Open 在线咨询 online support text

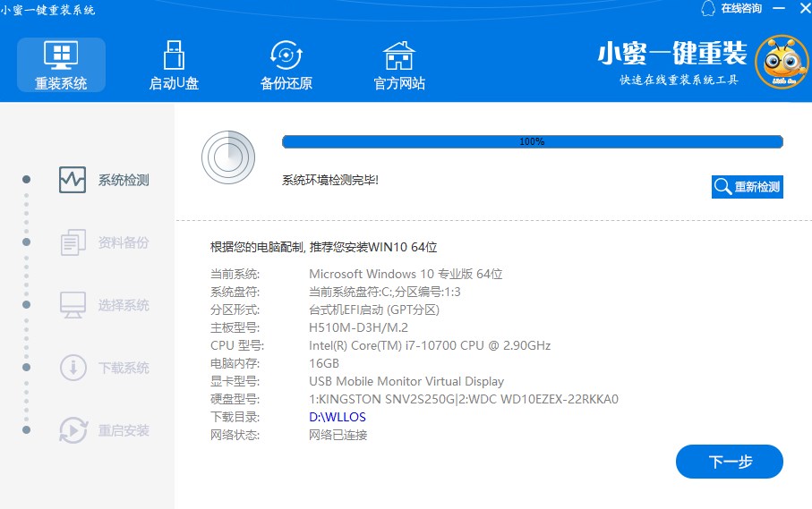click(741, 8)
